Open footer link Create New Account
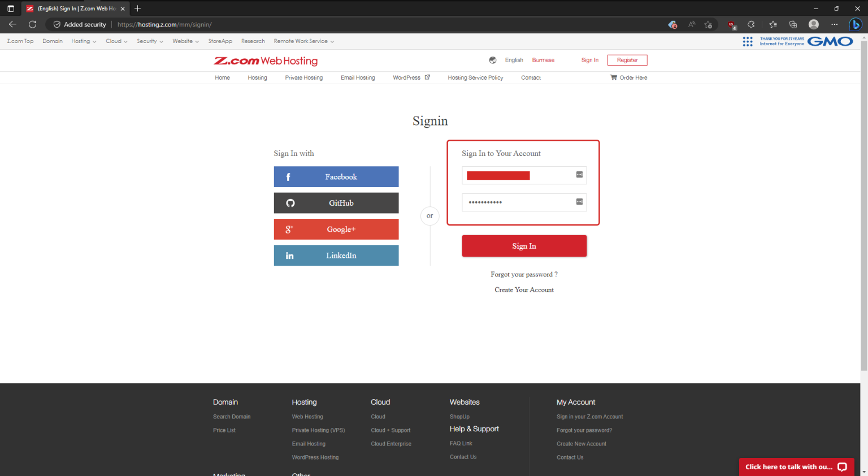 click(581, 444)
